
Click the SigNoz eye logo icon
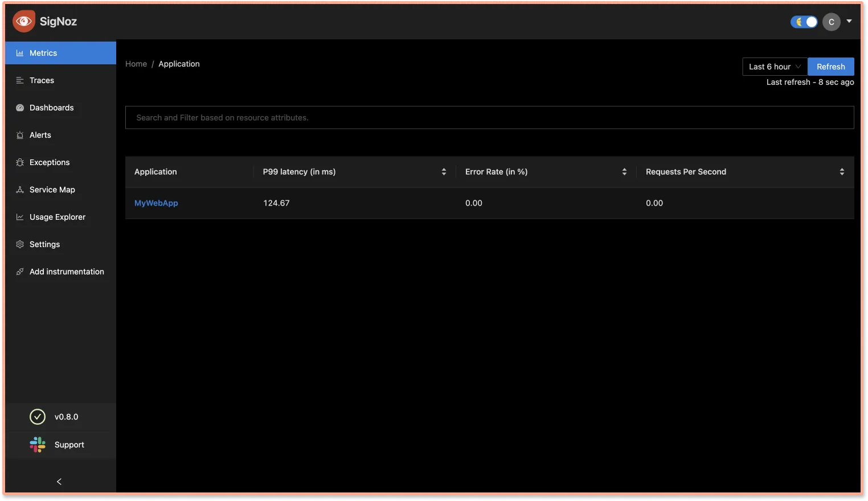point(24,22)
